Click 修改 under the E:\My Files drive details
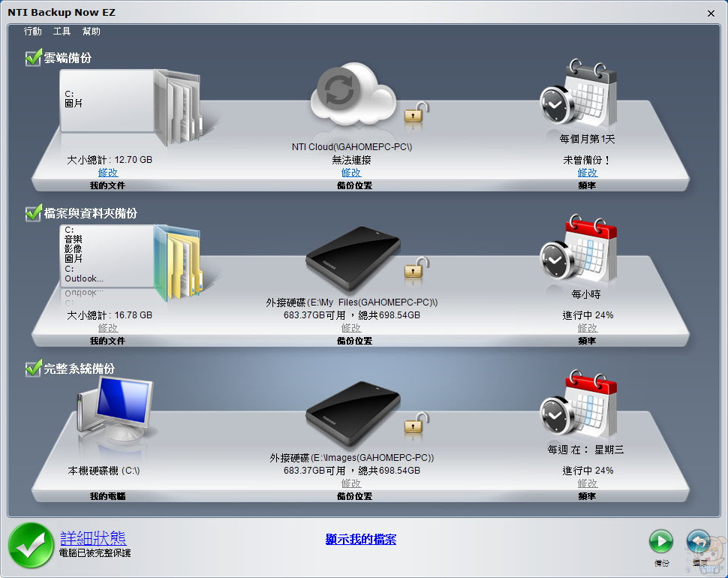The image size is (728, 578). [x=351, y=328]
